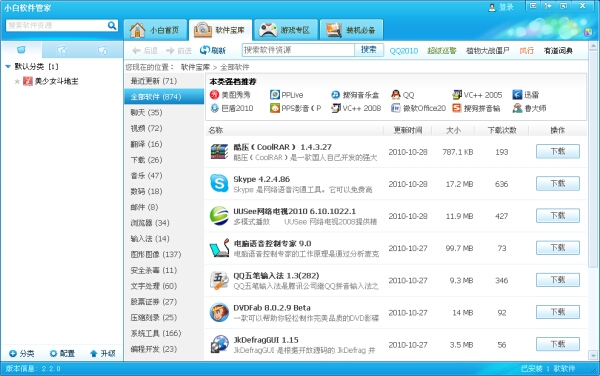Open the PPLive recommended icon
Screen dimensions: 600x376
coord(274,94)
